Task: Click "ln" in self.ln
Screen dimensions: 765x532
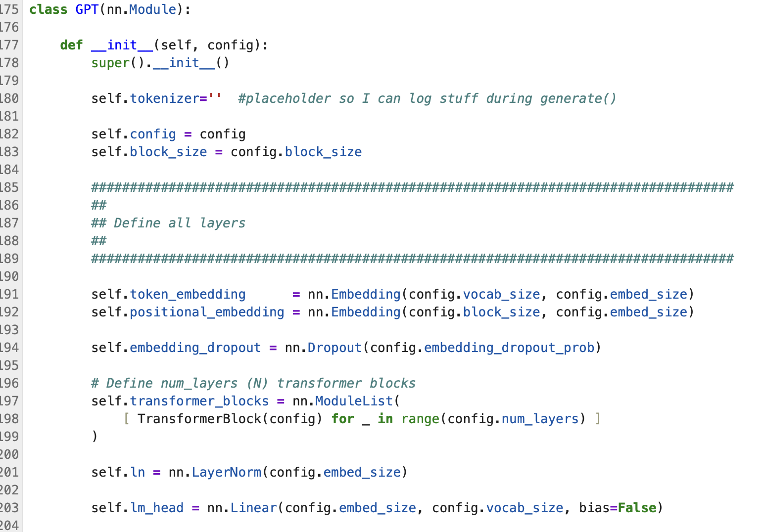Action: (138, 472)
